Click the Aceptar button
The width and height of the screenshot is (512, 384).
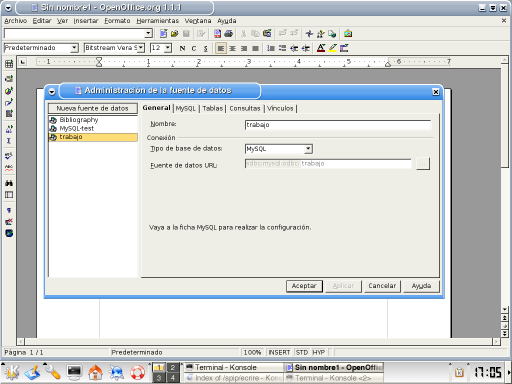click(304, 286)
